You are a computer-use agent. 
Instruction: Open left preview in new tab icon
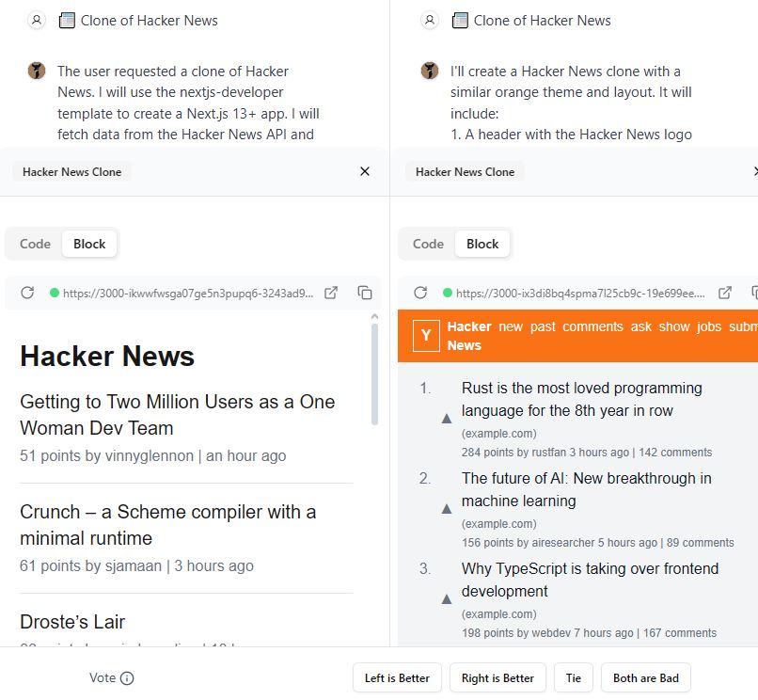tap(331, 293)
